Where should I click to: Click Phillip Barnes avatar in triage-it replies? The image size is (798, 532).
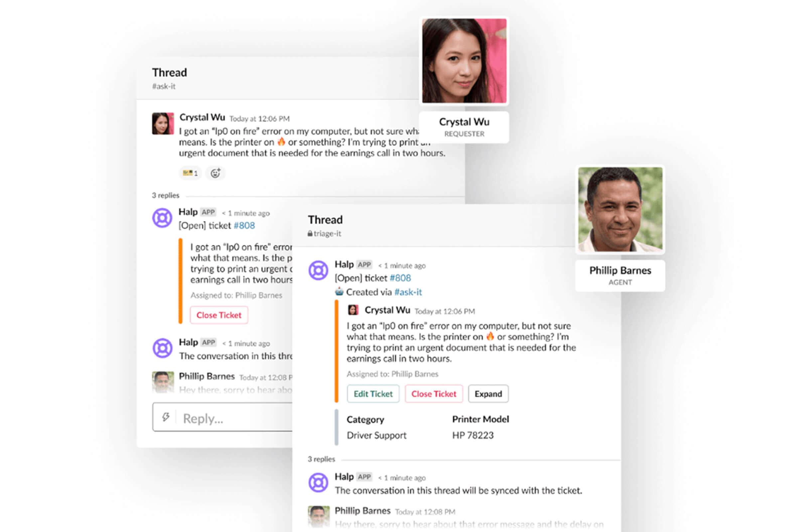tap(319, 516)
